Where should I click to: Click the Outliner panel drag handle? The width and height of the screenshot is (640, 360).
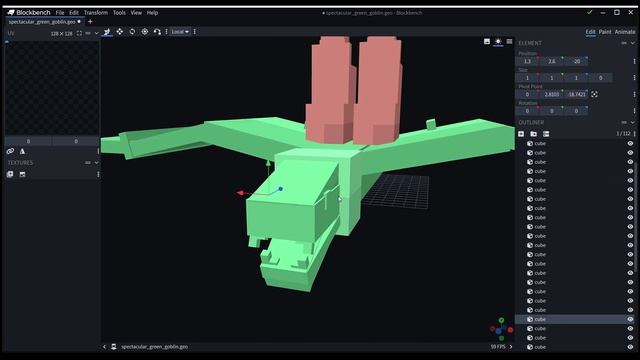click(624, 122)
